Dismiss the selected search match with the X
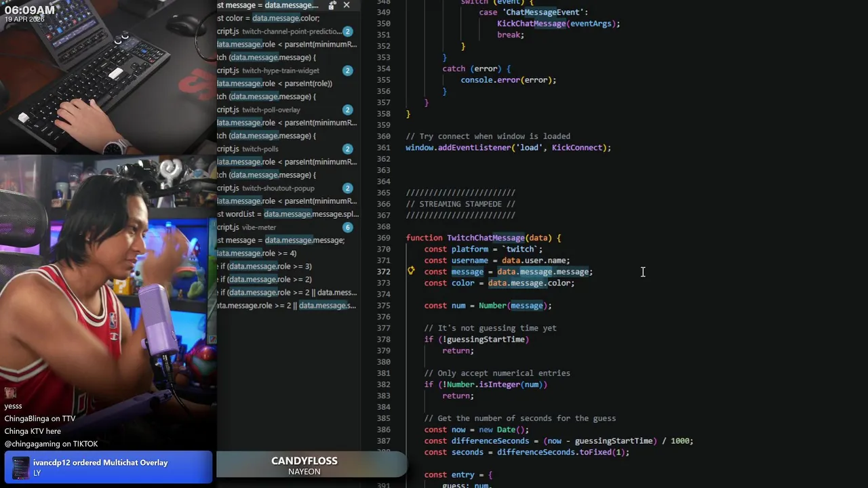Viewport: 868px width, 488px height. [347, 5]
